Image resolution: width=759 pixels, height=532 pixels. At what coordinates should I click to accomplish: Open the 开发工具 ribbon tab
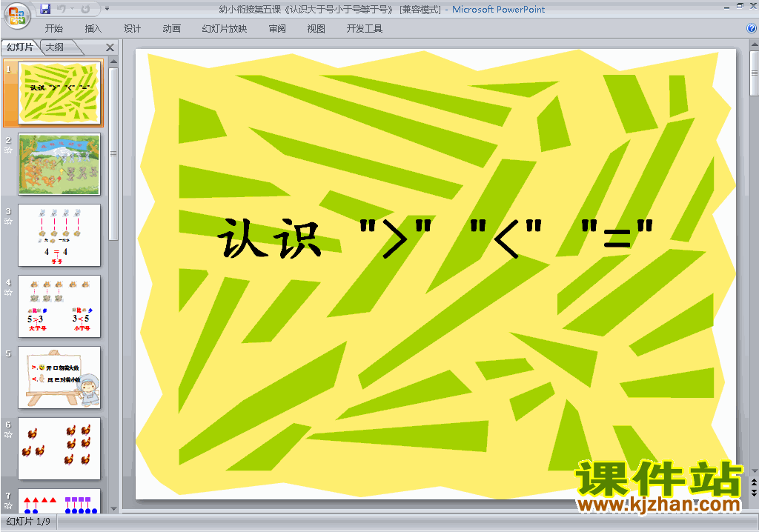(365, 29)
